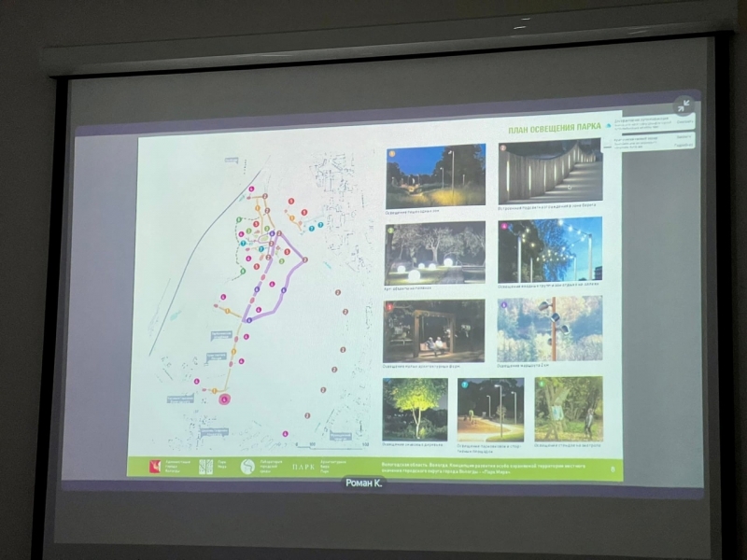Click the red coat-of-arms logo in footer
The height and width of the screenshot is (560, 747).
pos(156,467)
